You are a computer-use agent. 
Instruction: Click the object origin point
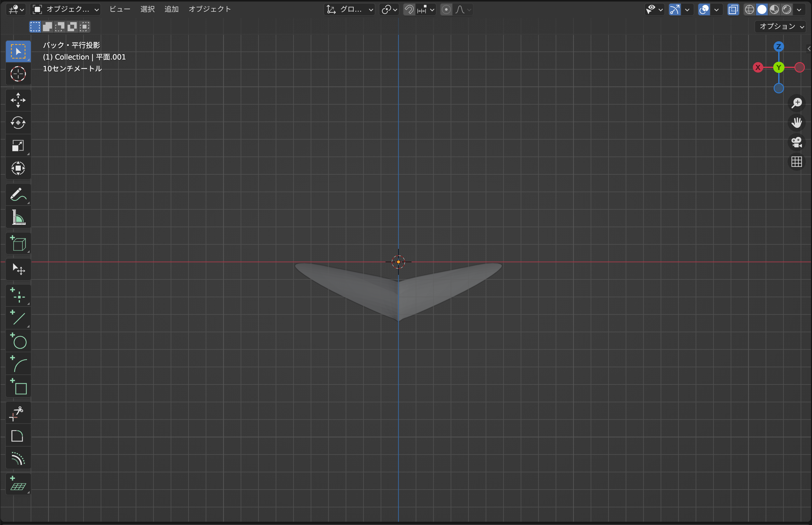click(398, 262)
